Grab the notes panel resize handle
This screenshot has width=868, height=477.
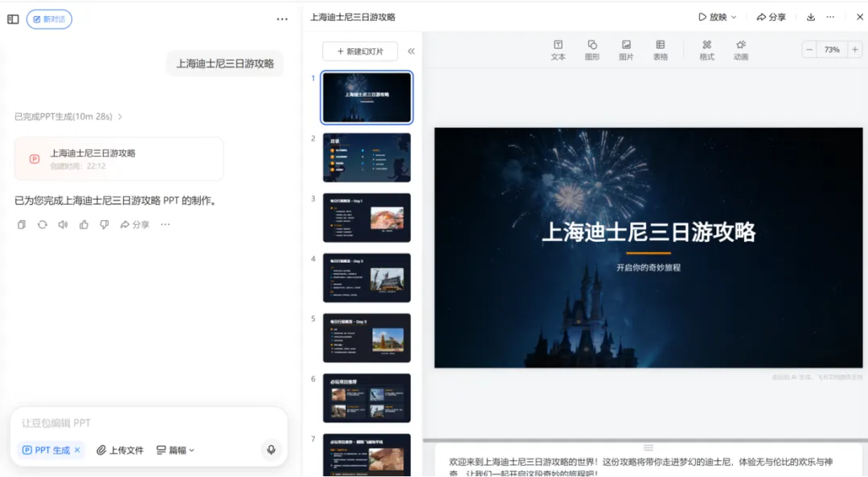pyautogui.click(x=649, y=447)
